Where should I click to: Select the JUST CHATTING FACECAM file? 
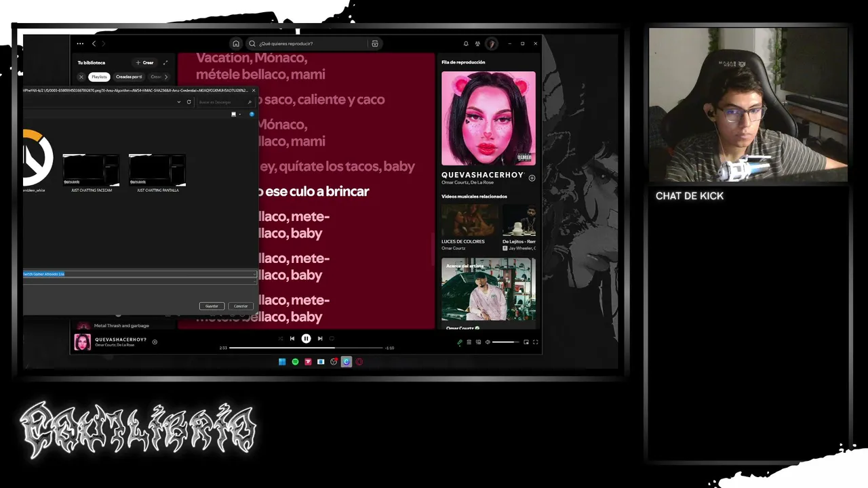(x=91, y=174)
